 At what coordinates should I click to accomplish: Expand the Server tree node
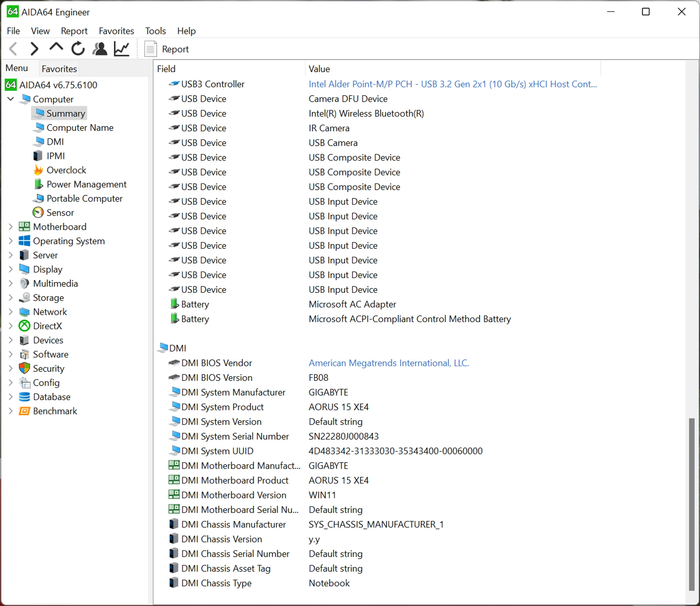(x=11, y=255)
